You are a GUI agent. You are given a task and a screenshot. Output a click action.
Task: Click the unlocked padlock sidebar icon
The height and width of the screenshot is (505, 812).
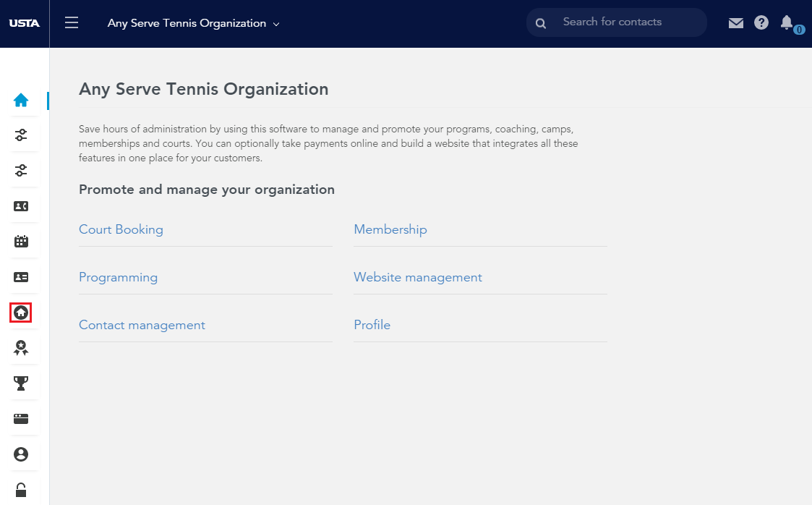pyautogui.click(x=21, y=490)
